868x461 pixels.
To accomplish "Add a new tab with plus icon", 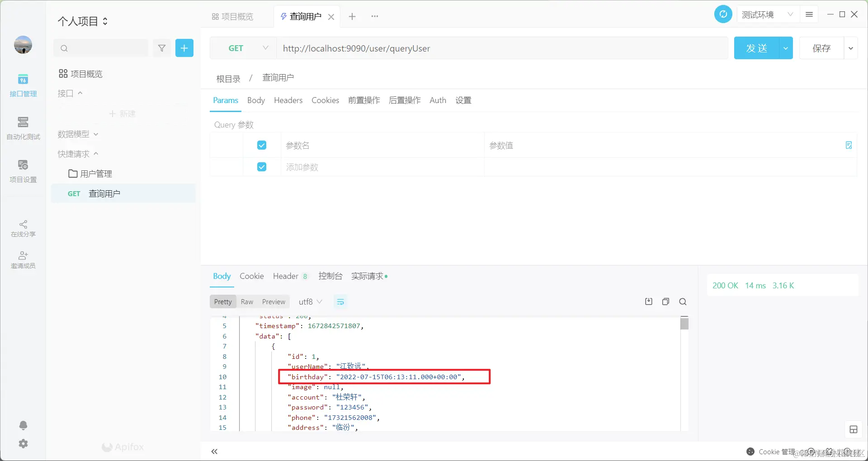I will pyautogui.click(x=352, y=17).
